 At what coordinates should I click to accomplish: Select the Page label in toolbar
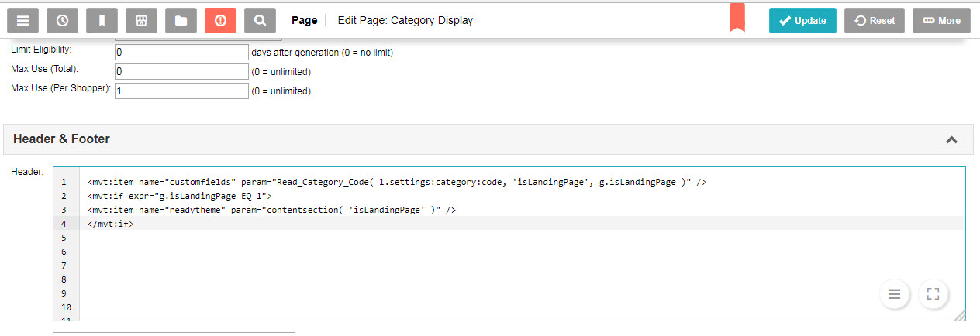304,21
